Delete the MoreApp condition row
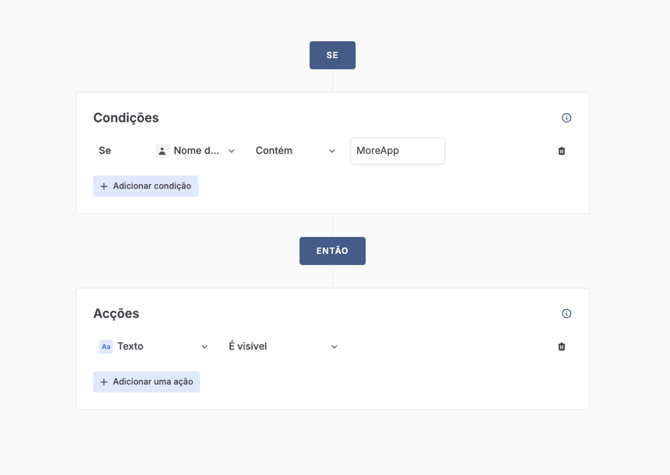670x475 pixels. [561, 151]
